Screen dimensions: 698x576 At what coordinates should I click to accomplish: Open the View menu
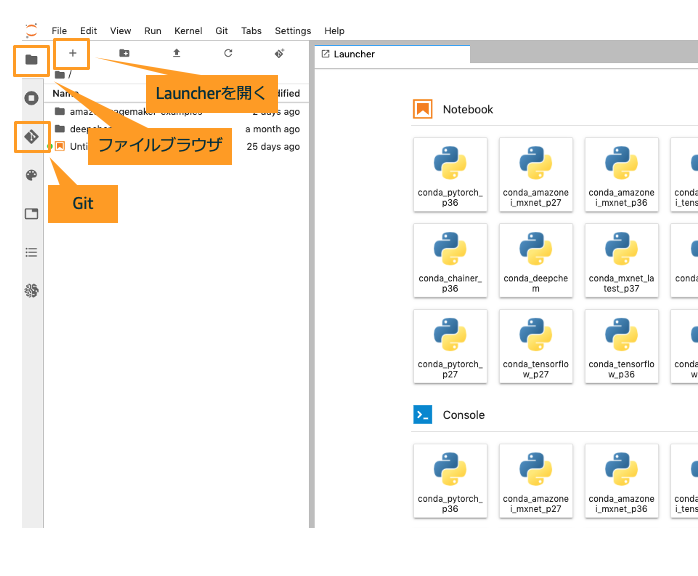pyautogui.click(x=121, y=31)
